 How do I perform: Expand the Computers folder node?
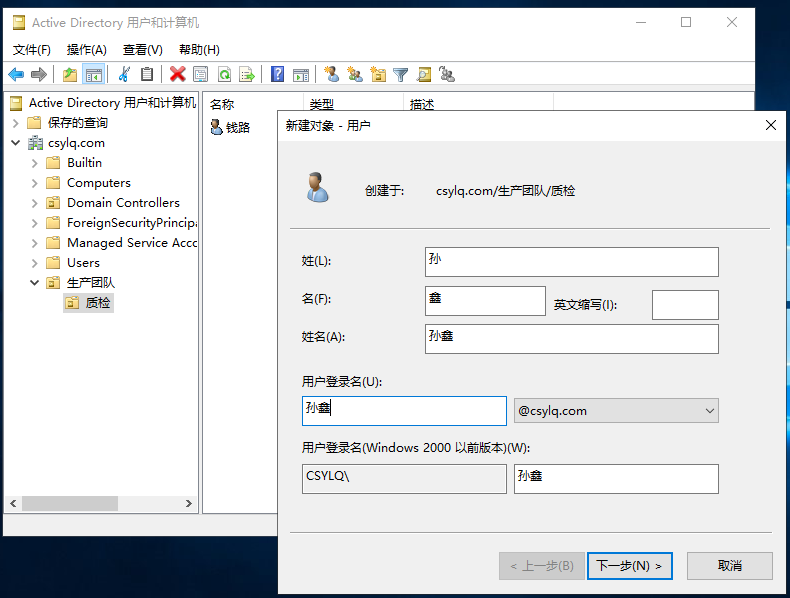[x=35, y=183]
